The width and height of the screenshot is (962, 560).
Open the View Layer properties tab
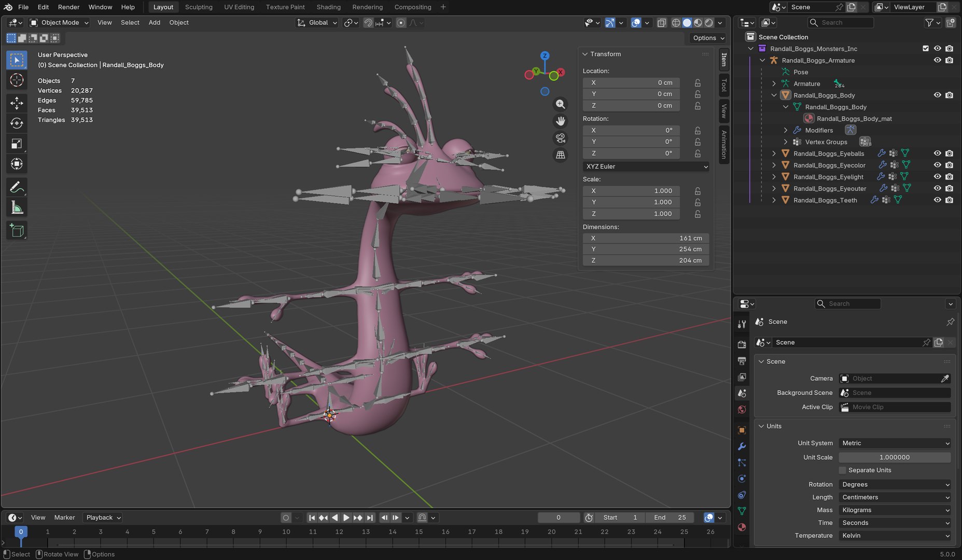[x=742, y=377]
